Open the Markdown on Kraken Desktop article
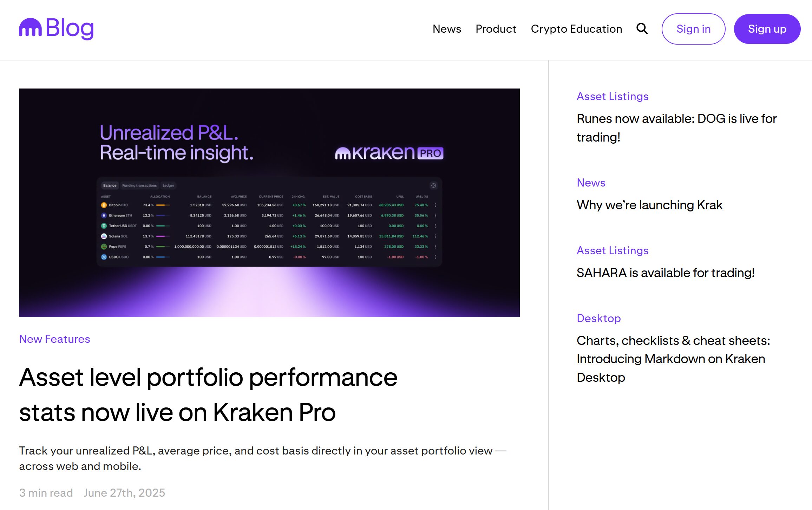This screenshot has height=510, width=812. 673,359
